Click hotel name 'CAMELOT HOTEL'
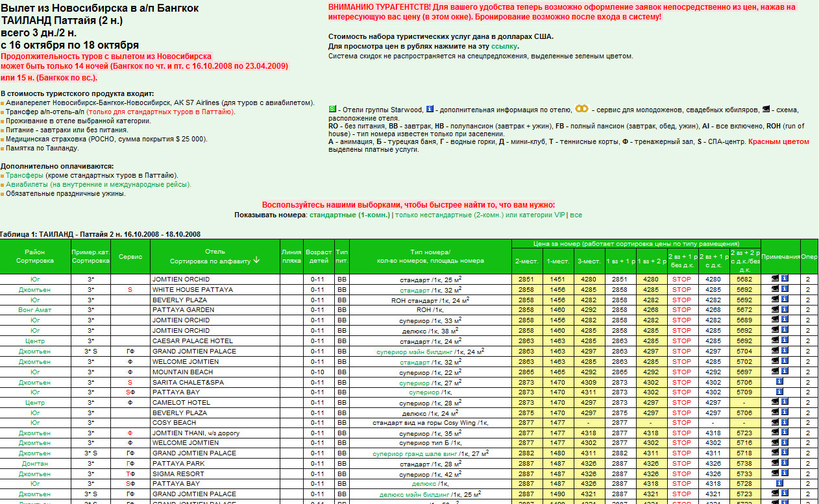 [x=181, y=402]
